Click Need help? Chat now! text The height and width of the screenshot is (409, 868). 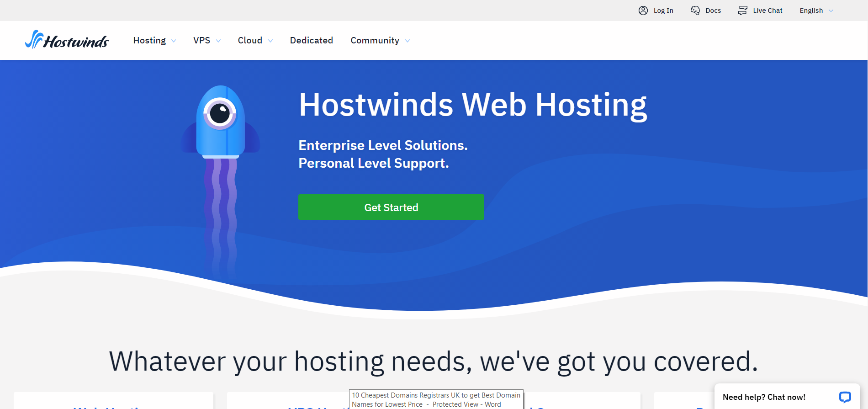point(764,397)
